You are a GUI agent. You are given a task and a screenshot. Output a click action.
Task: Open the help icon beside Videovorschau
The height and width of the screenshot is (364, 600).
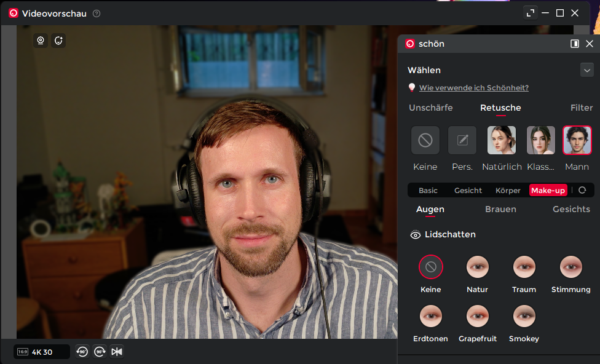[x=96, y=12]
